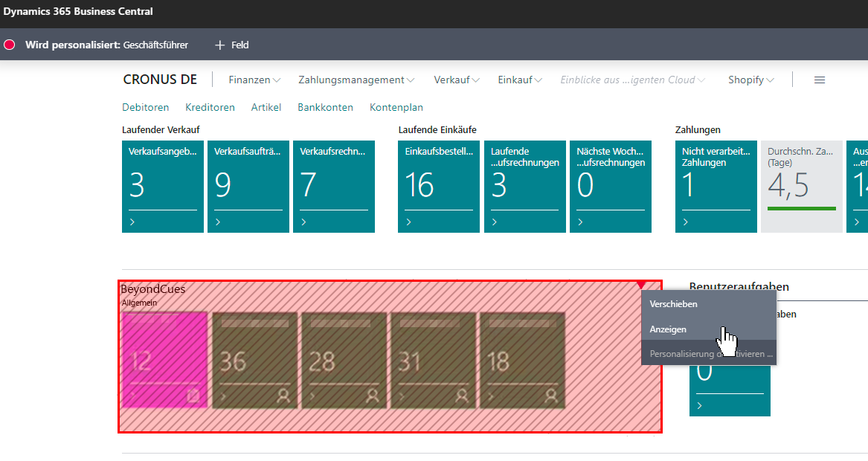This screenshot has height=461, width=868.
Task: Click the chevron arrow on Verkaufsrechnungen tile
Action: click(x=305, y=221)
